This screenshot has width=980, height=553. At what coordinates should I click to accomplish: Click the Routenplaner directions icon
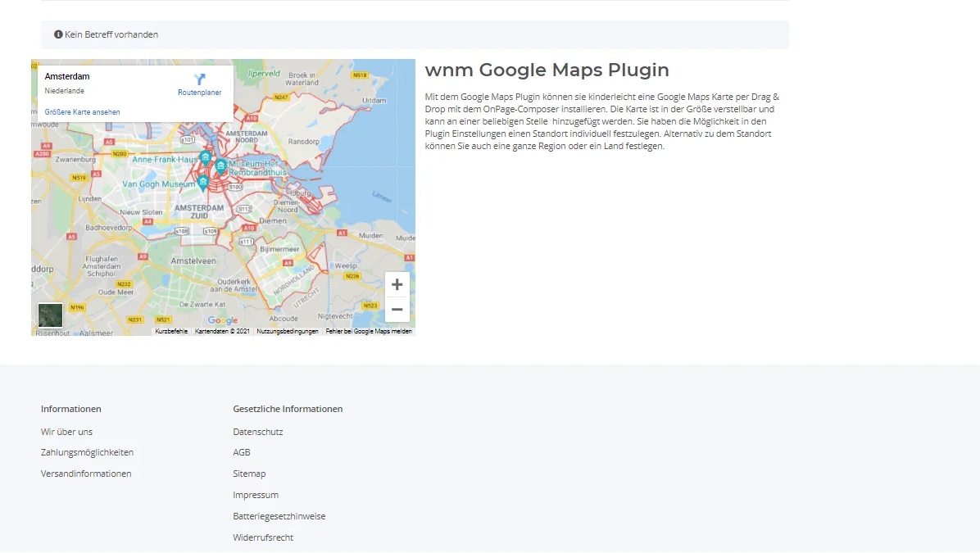click(x=199, y=78)
